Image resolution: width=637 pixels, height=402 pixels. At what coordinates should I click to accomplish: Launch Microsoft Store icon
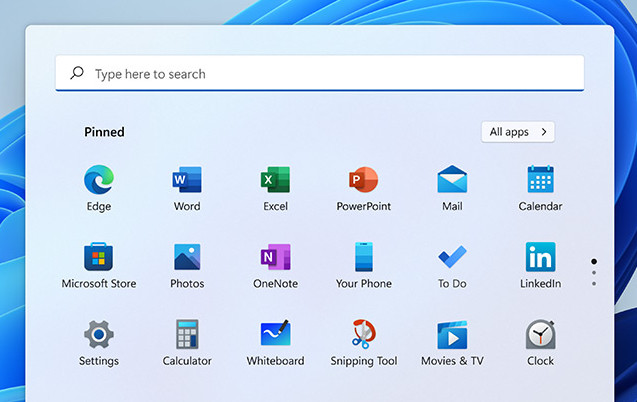pyautogui.click(x=99, y=257)
